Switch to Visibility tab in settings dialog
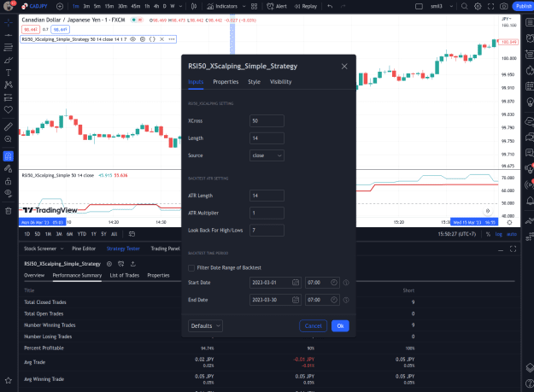The height and width of the screenshot is (392, 534). click(x=280, y=82)
